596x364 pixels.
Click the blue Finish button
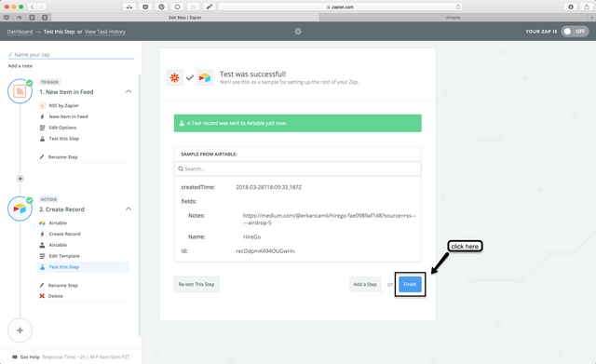point(410,284)
